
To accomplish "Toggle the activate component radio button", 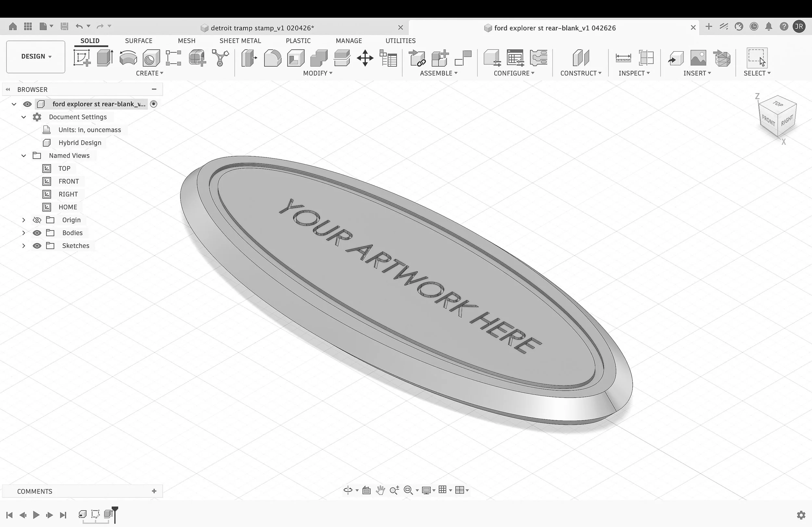I will (x=154, y=104).
